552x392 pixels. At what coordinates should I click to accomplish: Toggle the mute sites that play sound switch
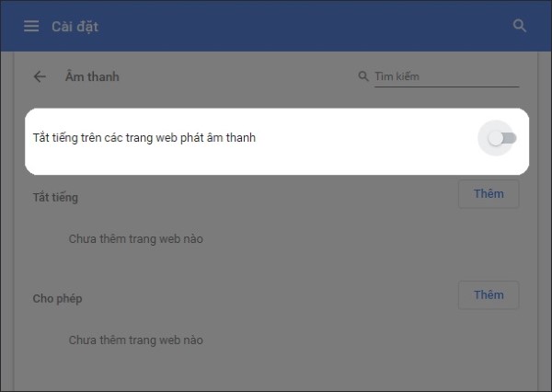502,138
